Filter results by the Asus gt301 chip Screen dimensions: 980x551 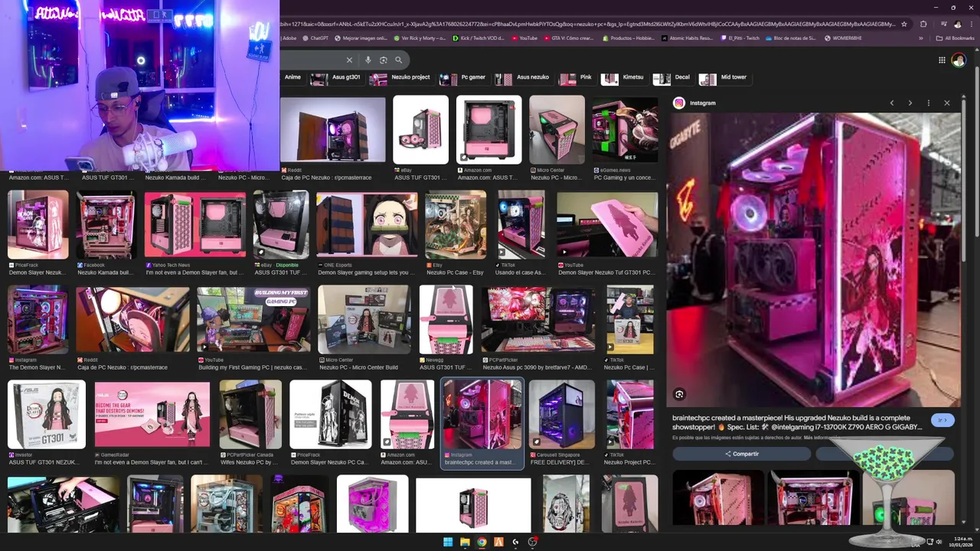pos(338,77)
